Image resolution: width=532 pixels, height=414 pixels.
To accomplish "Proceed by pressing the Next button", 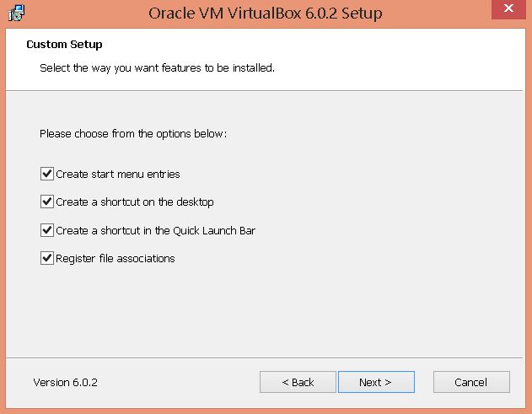I will (x=375, y=382).
